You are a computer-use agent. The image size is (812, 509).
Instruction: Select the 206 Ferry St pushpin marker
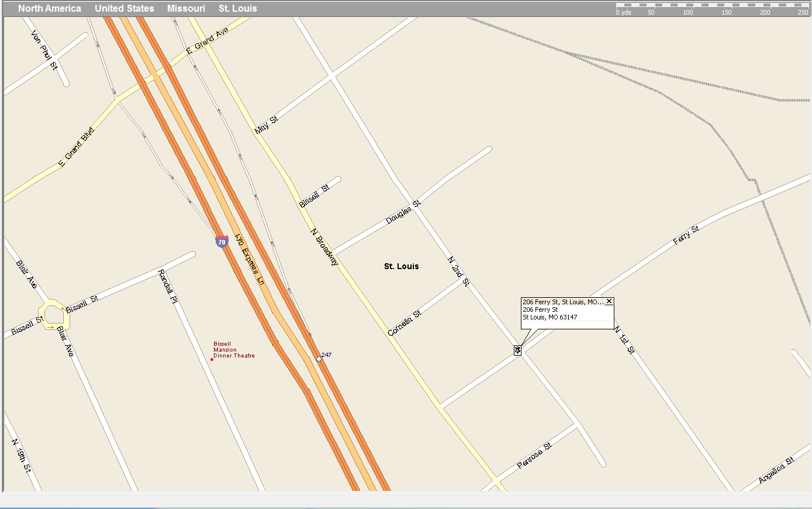pyautogui.click(x=517, y=350)
